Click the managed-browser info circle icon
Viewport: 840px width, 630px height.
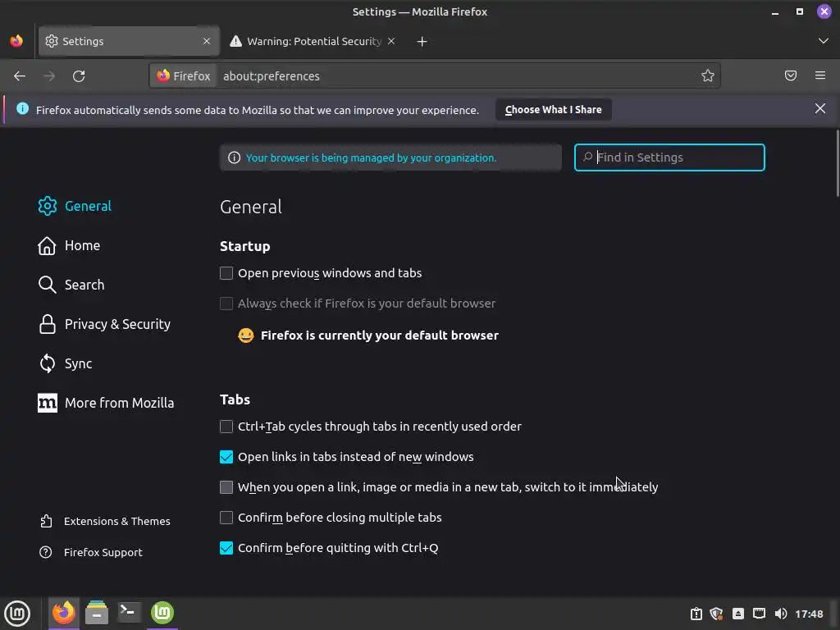(x=234, y=158)
